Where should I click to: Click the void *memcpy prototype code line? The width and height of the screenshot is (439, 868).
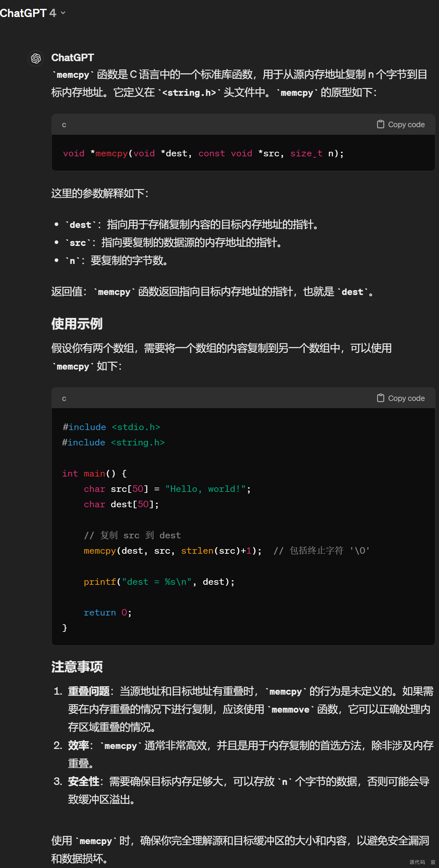(x=203, y=154)
